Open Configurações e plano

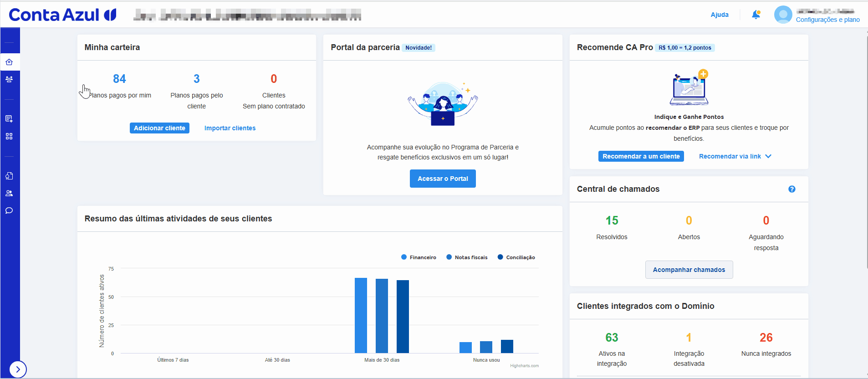828,20
